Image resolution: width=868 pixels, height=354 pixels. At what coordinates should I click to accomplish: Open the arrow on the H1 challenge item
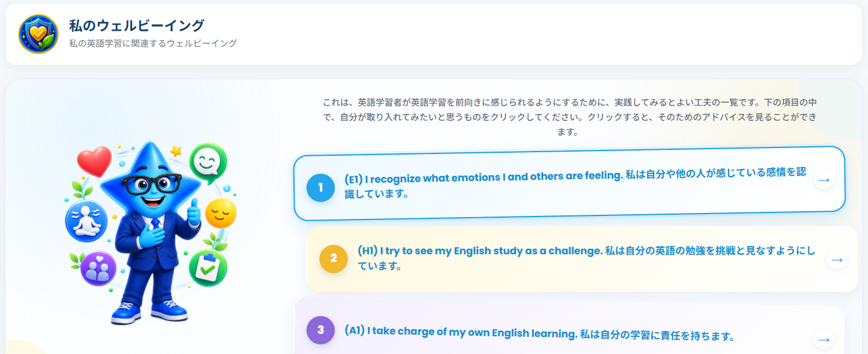(837, 259)
